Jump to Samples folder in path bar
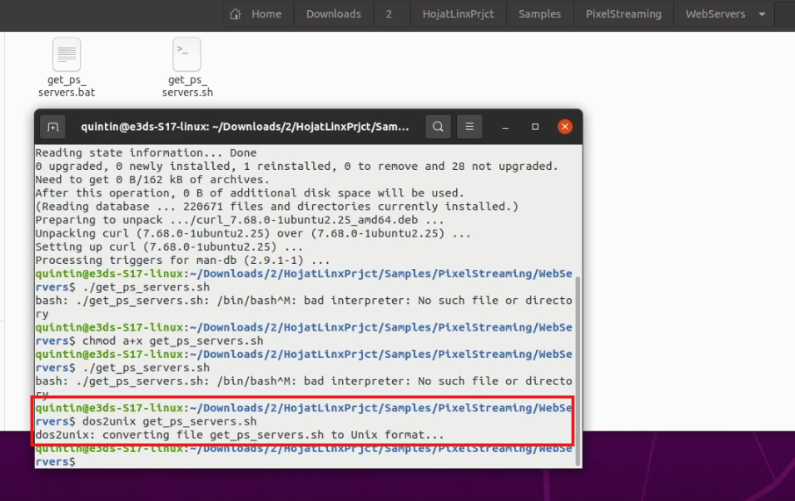Screen dimensions: 795x501 (541, 14)
